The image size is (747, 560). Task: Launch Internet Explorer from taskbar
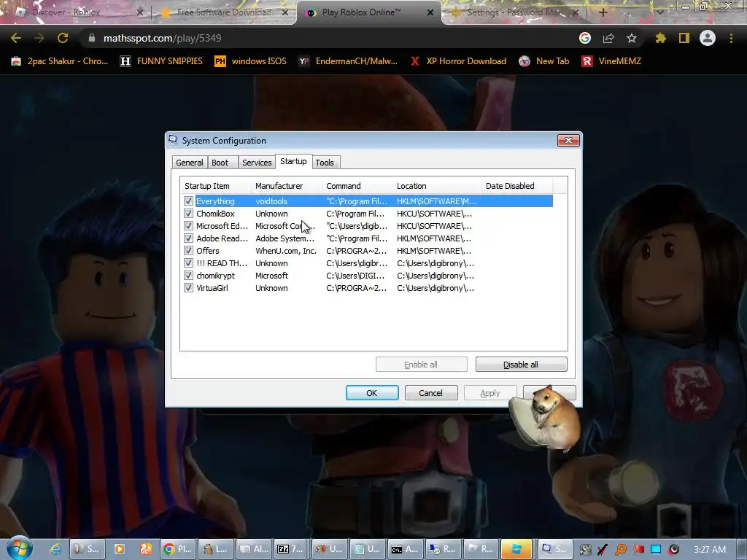[55, 549]
